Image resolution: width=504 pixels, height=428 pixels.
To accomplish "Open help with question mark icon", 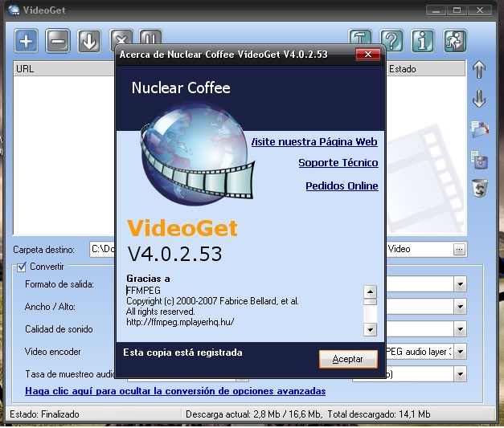I will [391, 41].
